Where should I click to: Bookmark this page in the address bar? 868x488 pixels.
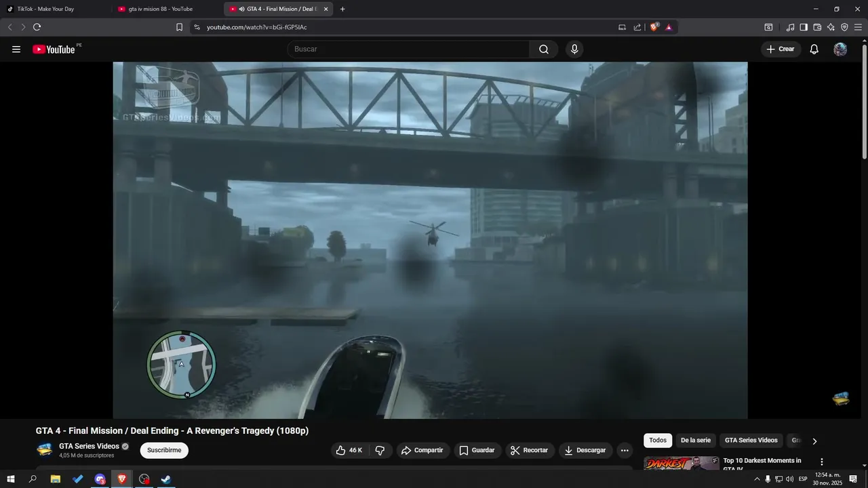[179, 27]
